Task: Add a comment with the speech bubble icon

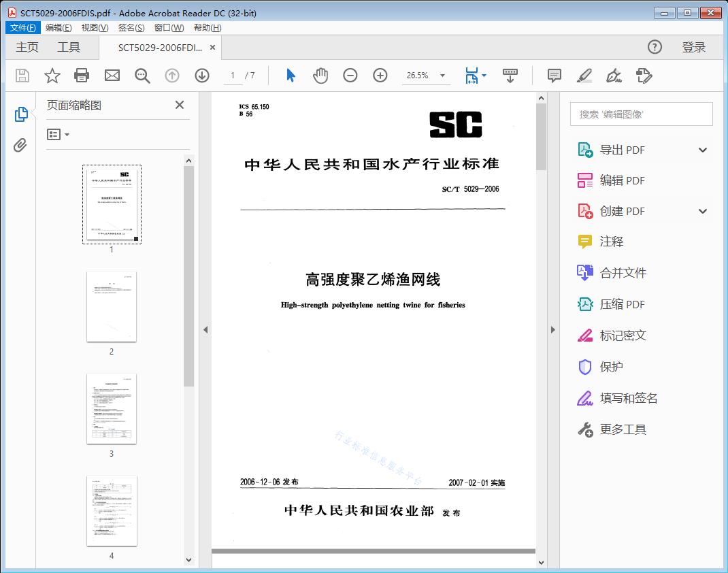Action: [555, 76]
